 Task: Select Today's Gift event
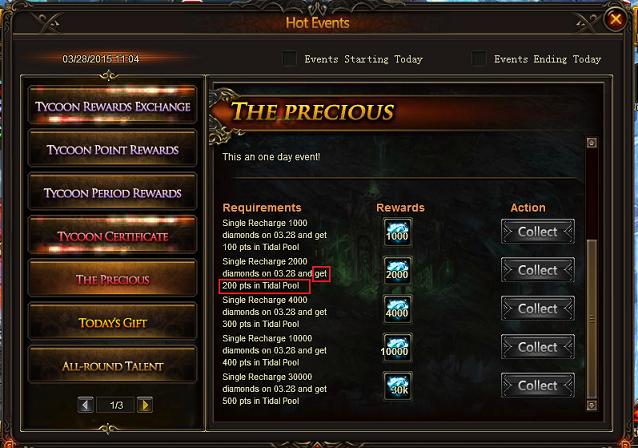click(x=112, y=322)
